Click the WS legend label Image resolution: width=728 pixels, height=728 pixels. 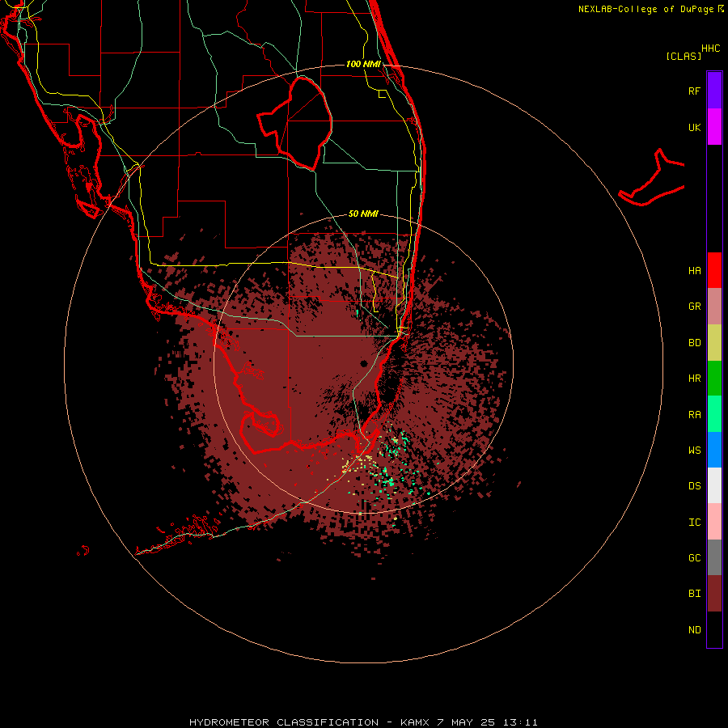[694, 450]
